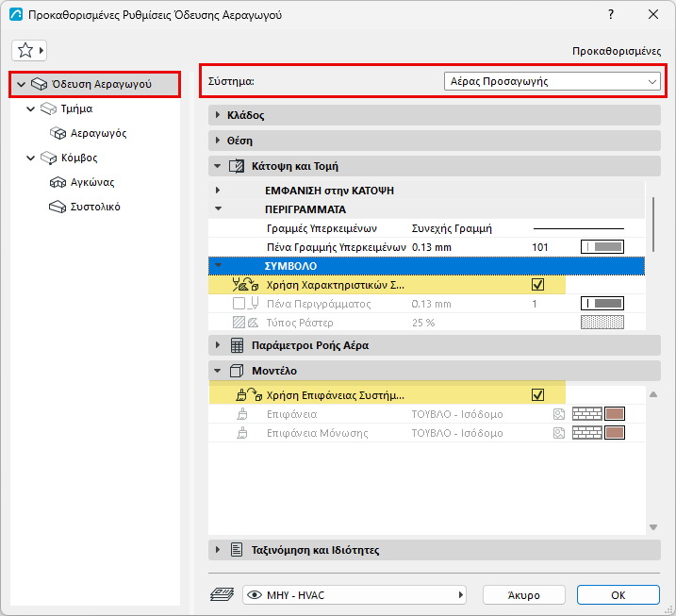
Task: Collapse the Όδευση Αεραγωγού tree chevron
Action: click(x=21, y=84)
